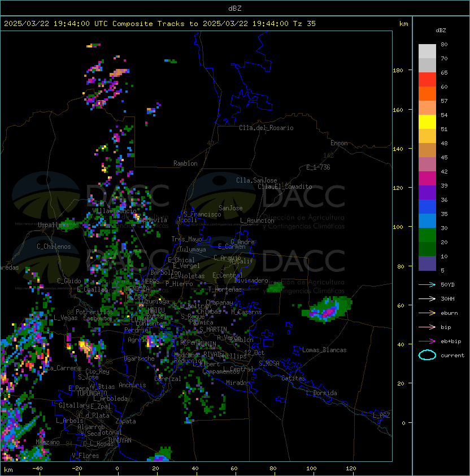Click the La_Carrera map label
The width and height of the screenshot is (470, 476).
[x=63, y=368]
